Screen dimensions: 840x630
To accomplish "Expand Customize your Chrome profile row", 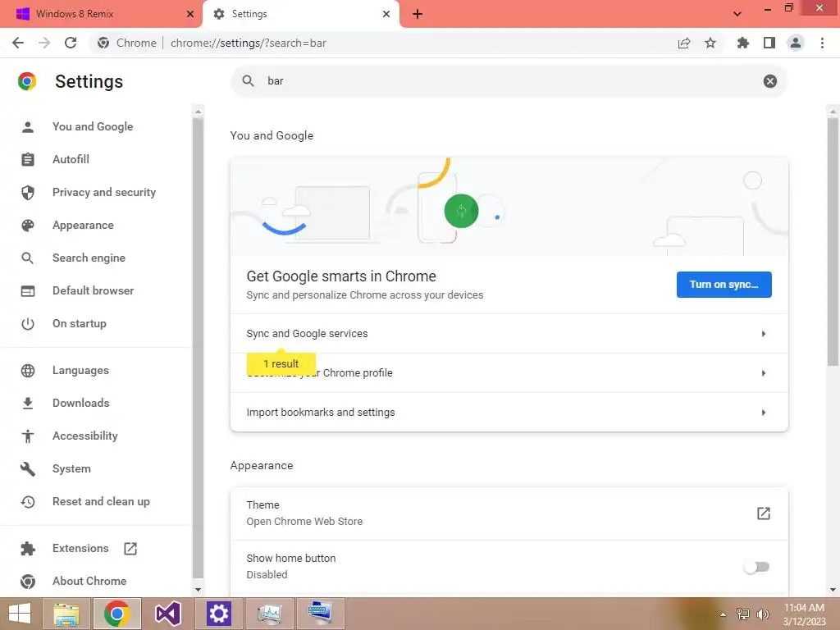I will [x=509, y=373].
